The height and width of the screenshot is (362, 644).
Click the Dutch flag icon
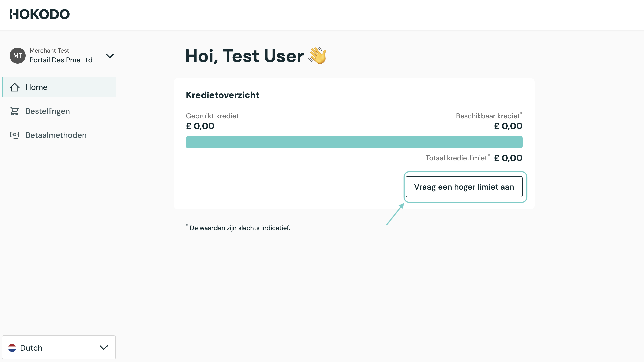pos(12,348)
